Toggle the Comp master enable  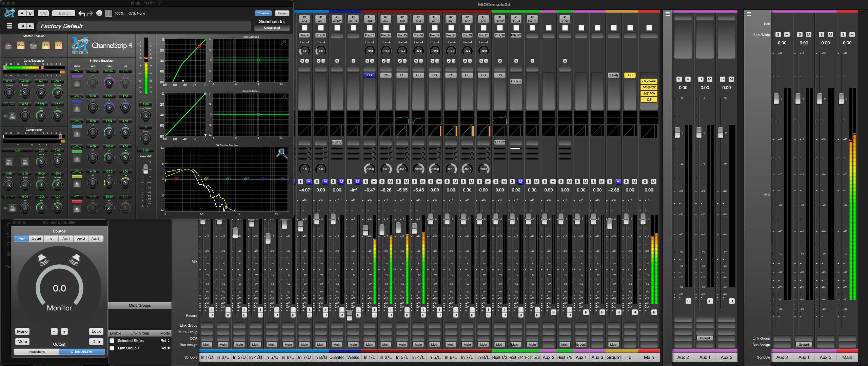click(x=33, y=45)
